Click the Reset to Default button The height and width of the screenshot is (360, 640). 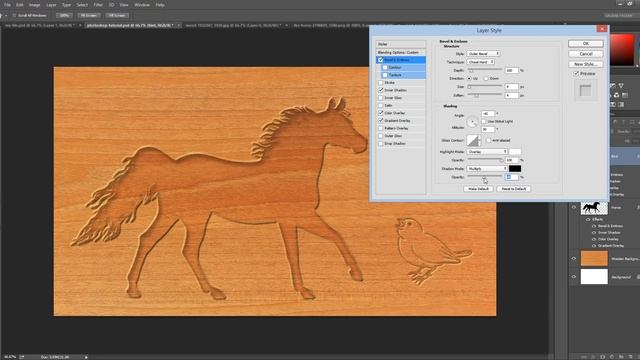click(513, 189)
